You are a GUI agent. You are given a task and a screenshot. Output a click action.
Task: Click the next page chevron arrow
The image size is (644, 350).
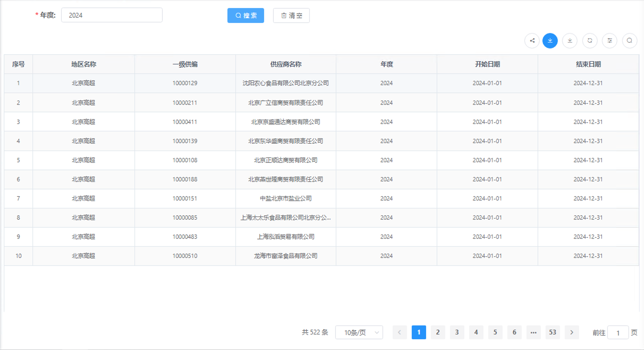click(x=572, y=332)
